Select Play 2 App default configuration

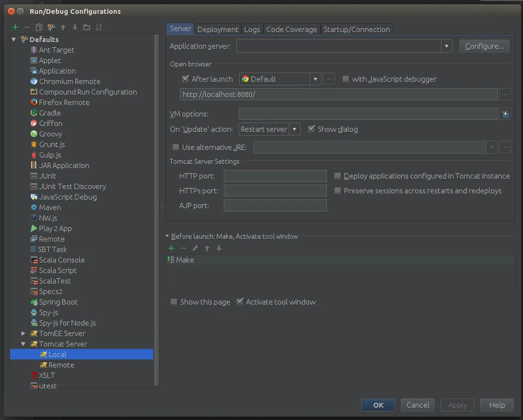pyautogui.click(x=55, y=229)
